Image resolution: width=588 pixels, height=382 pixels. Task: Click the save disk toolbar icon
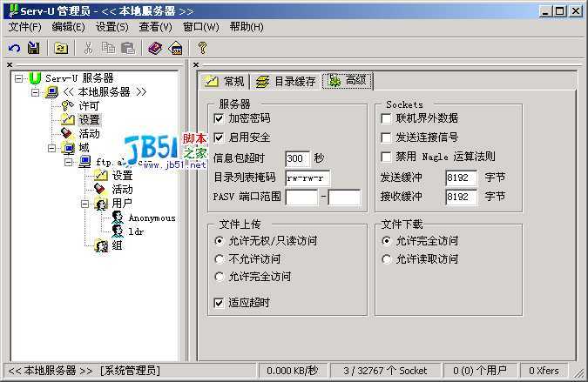click(34, 48)
